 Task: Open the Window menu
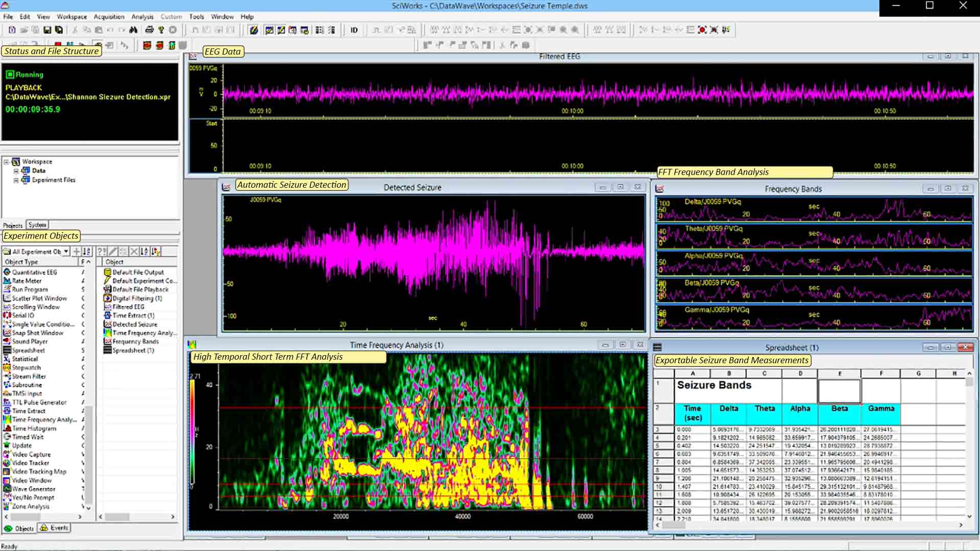click(222, 17)
